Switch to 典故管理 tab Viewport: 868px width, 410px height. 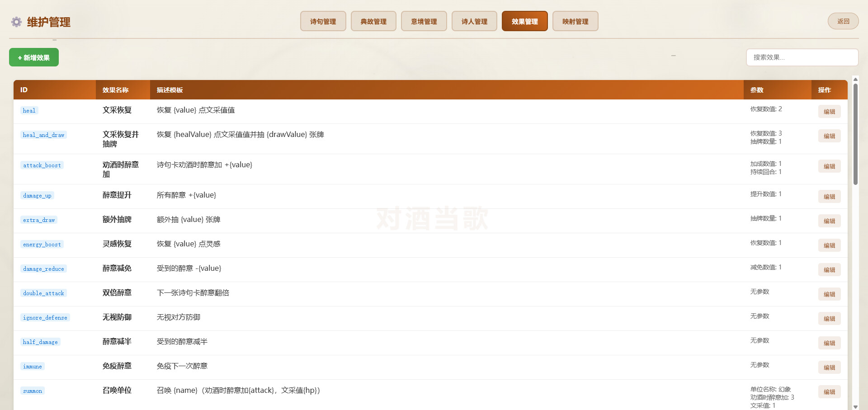click(373, 21)
